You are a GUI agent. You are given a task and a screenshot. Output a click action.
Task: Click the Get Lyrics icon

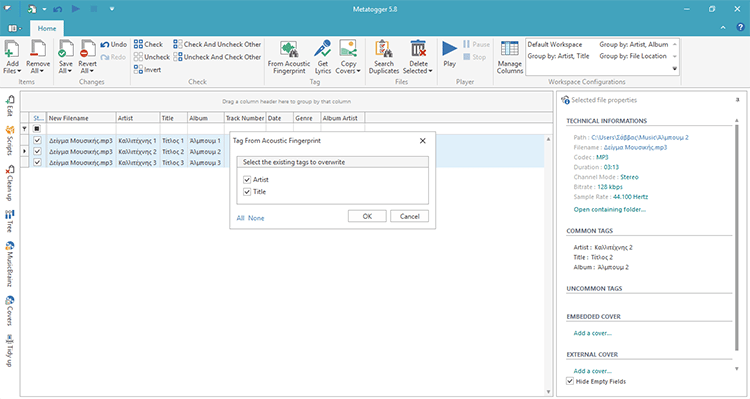coord(323,49)
